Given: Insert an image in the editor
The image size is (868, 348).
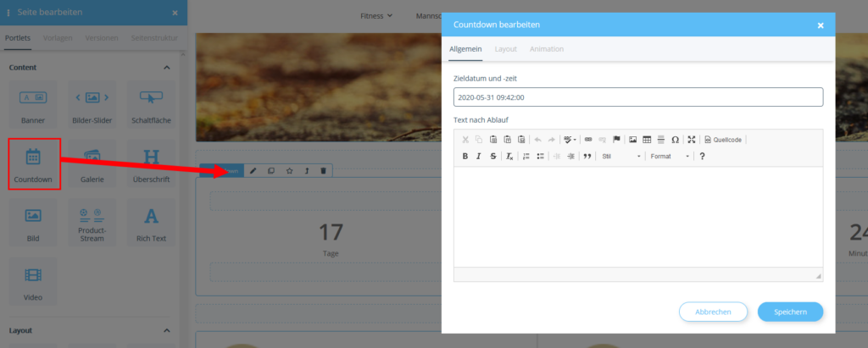Looking at the screenshot, I should click(632, 140).
